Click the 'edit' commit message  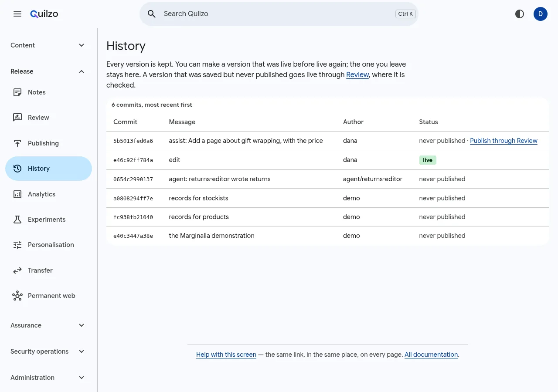pos(174,160)
